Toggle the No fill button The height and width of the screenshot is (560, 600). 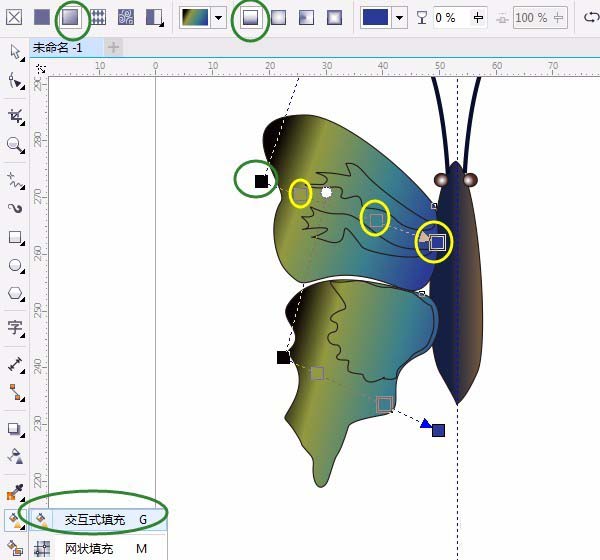pos(14,17)
